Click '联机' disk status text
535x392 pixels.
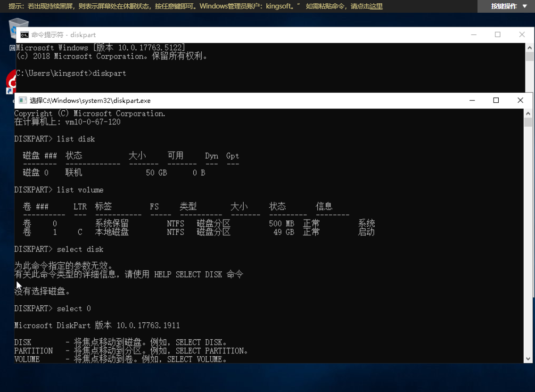pyautogui.click(x=74, y=172)
